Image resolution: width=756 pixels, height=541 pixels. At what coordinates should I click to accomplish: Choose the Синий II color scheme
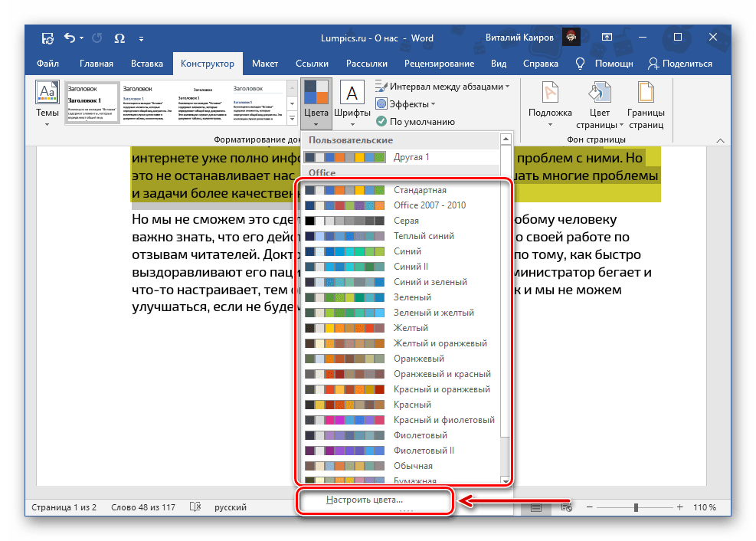[399, 267]
